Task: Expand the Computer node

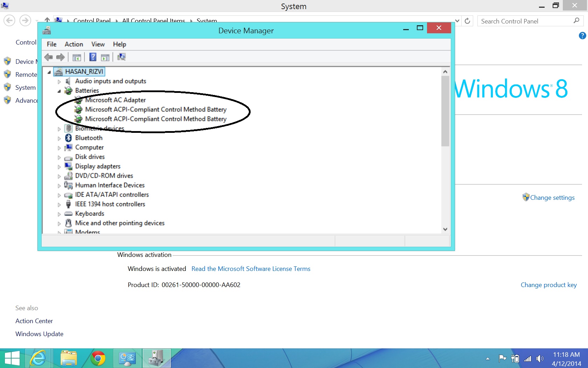Action: point(59,148)
